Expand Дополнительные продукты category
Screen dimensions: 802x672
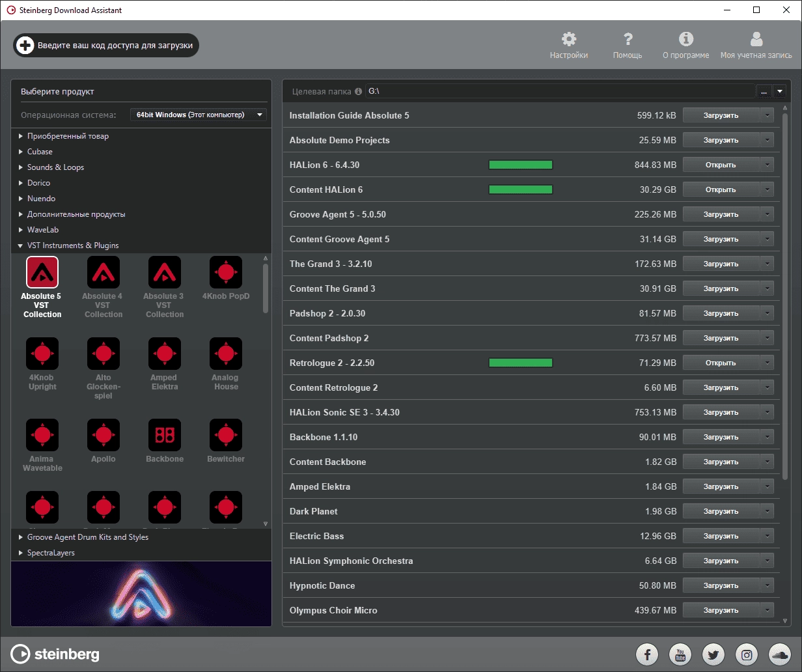click(21, 214)
